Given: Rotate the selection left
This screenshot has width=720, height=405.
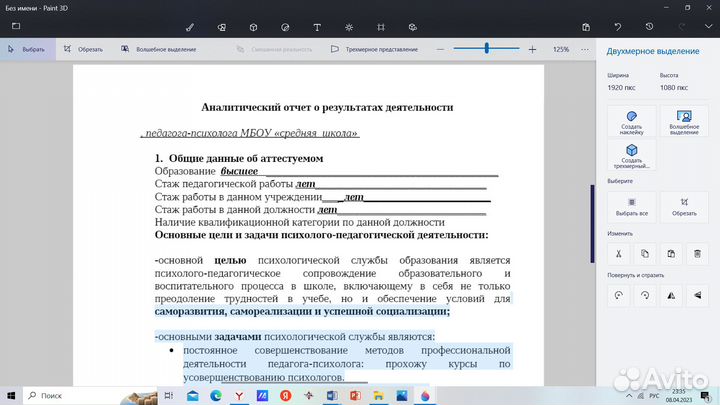Looking at the screenshot, I should [x=619, y=295].
